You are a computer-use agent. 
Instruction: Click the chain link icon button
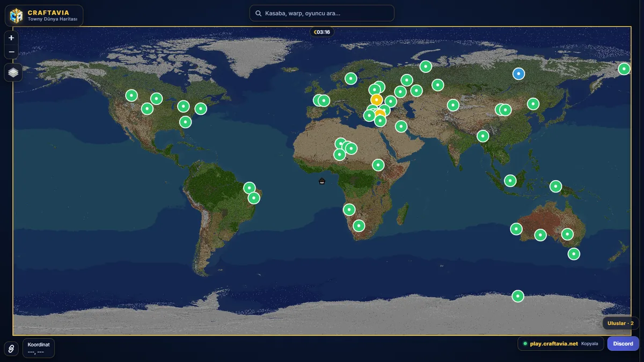pyautogui.click(x=11, y=349)
